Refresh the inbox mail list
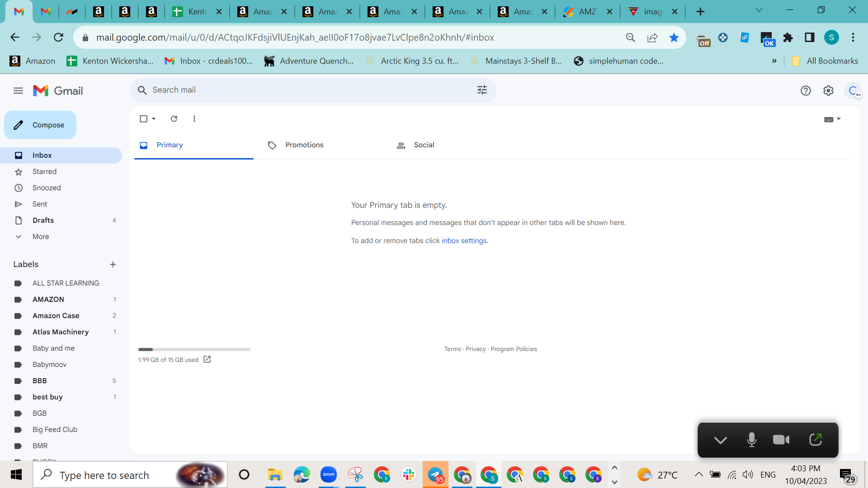The image size is (868, 488). (x=174, y=119)
